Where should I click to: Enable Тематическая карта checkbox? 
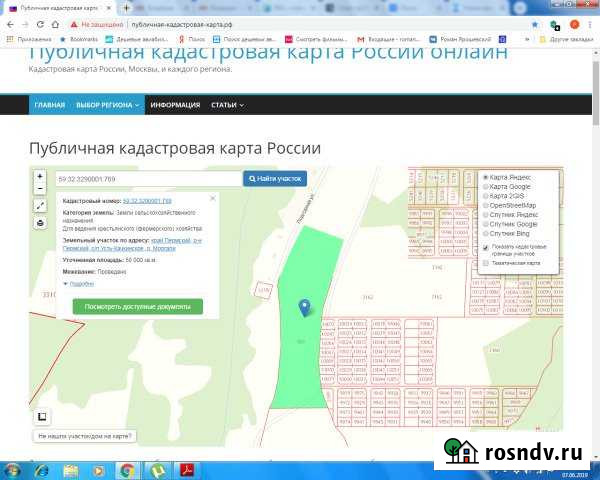486,263
